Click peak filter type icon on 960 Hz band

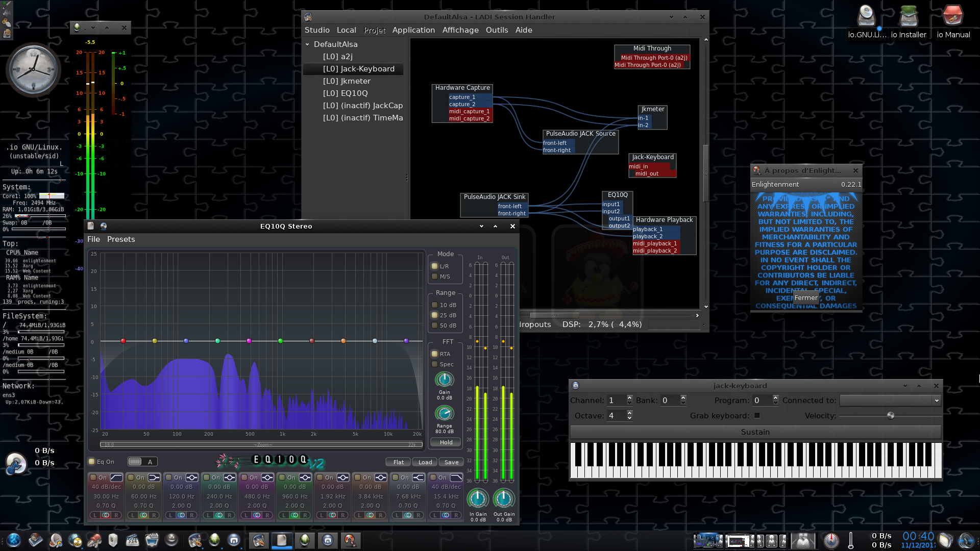305,478
